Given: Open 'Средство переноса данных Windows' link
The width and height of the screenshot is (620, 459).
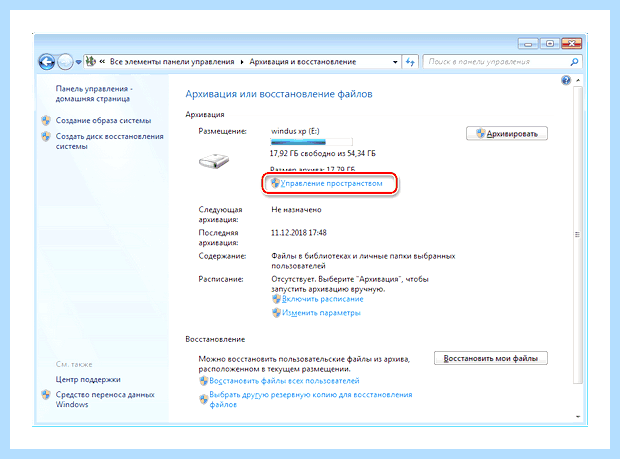Looking at the screenshot, I should point(105,399).
